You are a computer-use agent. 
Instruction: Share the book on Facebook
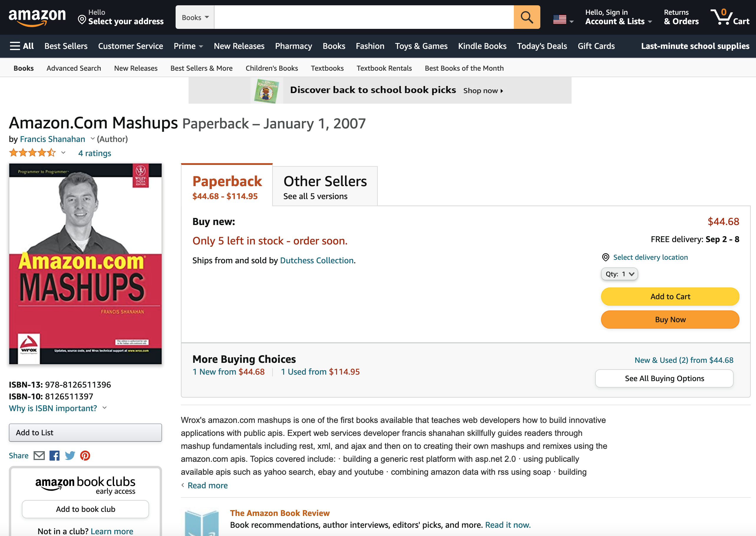pos(55,456)
